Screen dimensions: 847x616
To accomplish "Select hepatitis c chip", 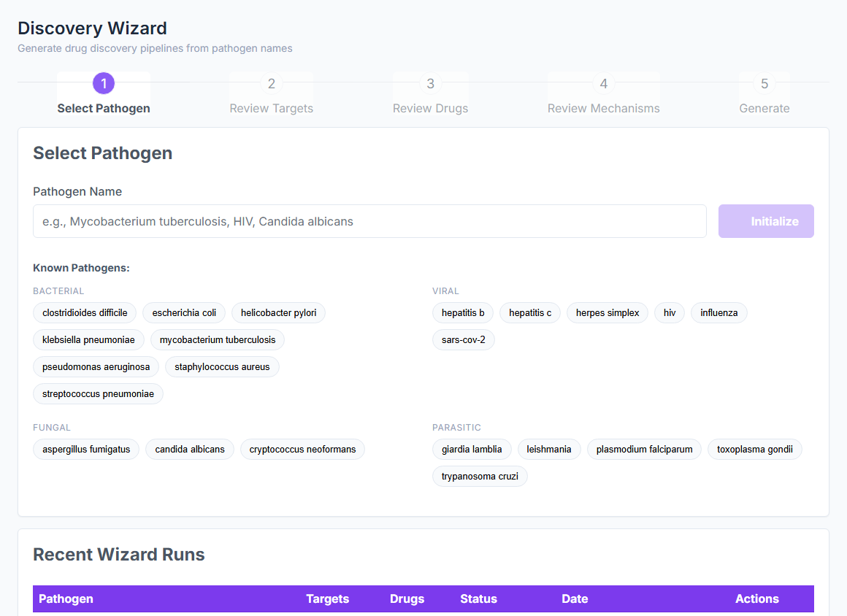I will point(530,312).
